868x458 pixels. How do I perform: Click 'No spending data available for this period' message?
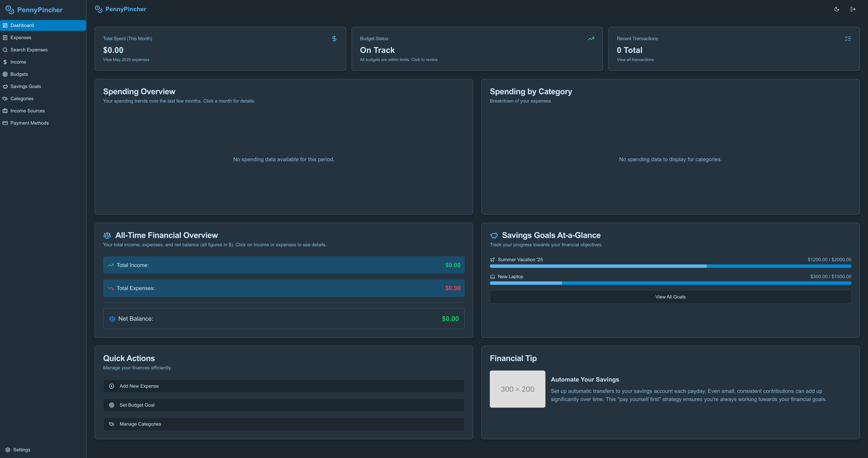coord(284,159)
